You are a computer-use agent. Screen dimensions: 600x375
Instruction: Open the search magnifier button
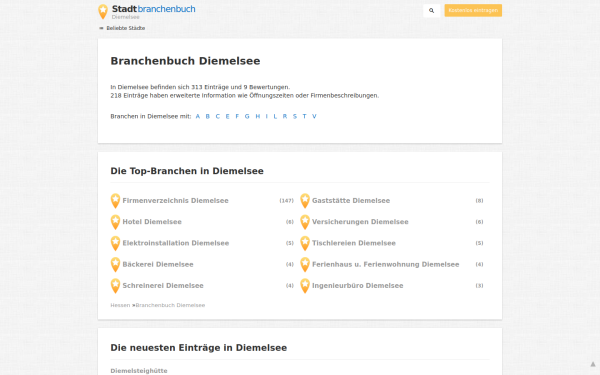tap(431, 11)
